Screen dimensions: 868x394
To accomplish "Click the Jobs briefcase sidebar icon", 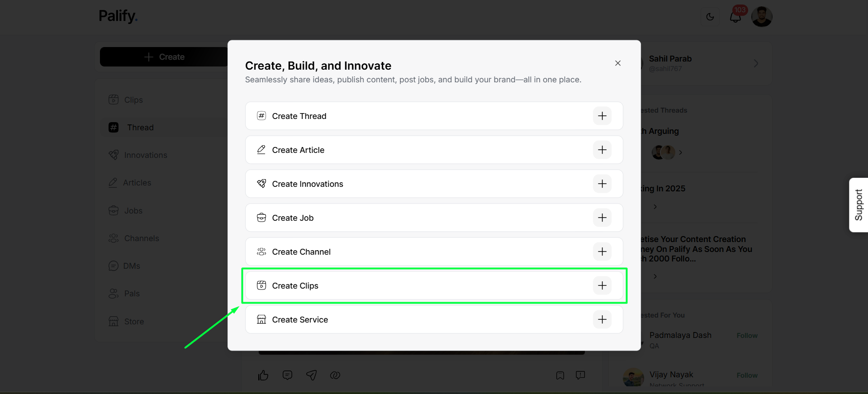I will 114,211.
